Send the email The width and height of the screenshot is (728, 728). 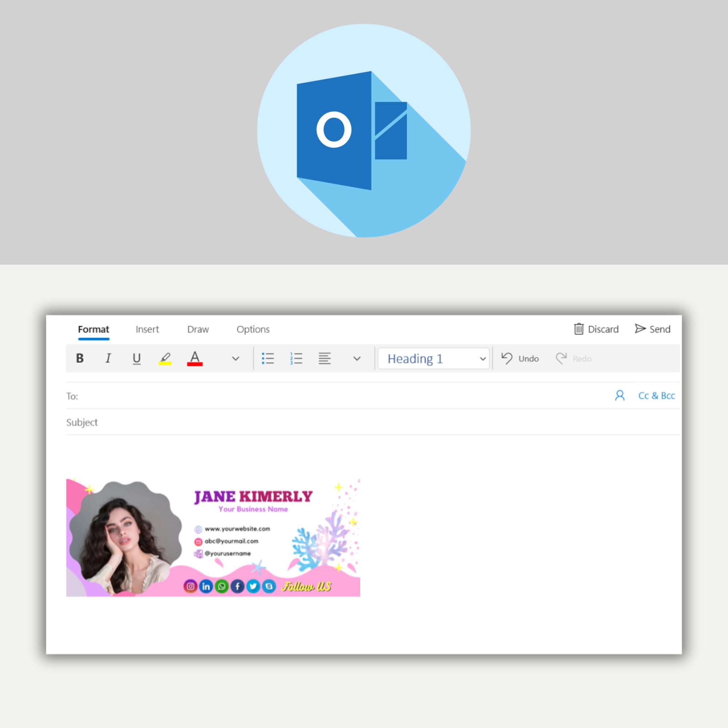(x=652, y=329)
